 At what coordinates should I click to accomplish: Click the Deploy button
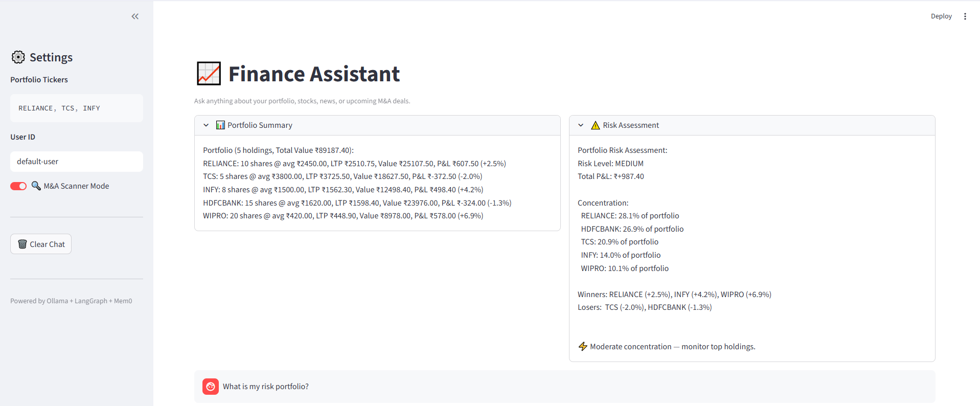[941, 16]
